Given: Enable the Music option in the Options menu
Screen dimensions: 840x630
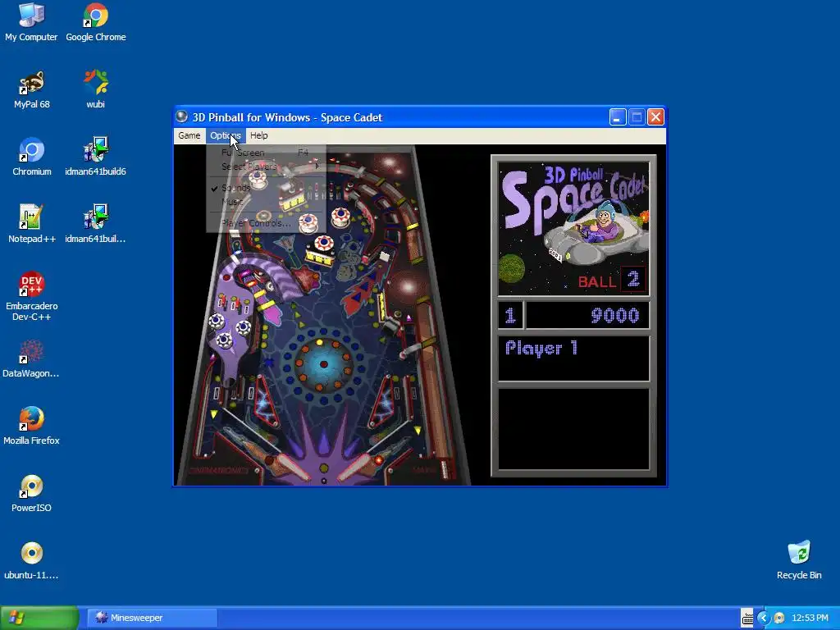Looking at the screenshot, I should (267, 202).
